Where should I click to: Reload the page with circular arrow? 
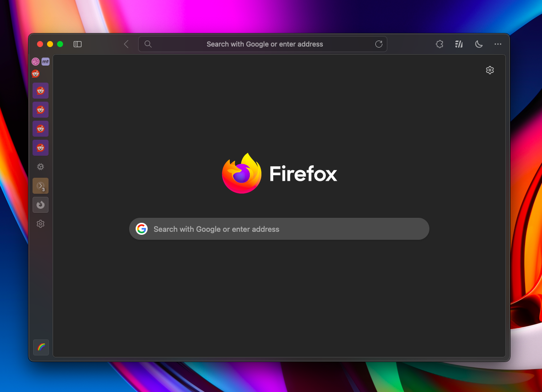coord(379,44)
